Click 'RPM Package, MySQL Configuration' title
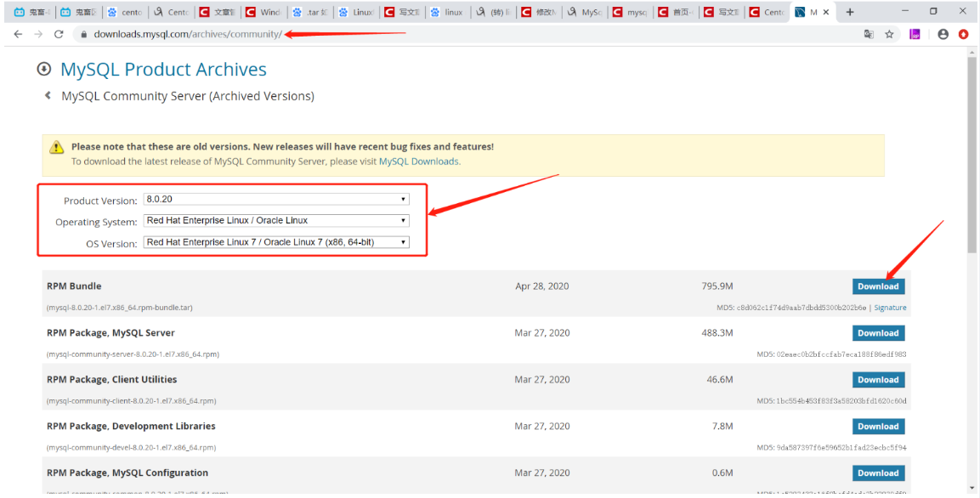 [x=127, y=473]
